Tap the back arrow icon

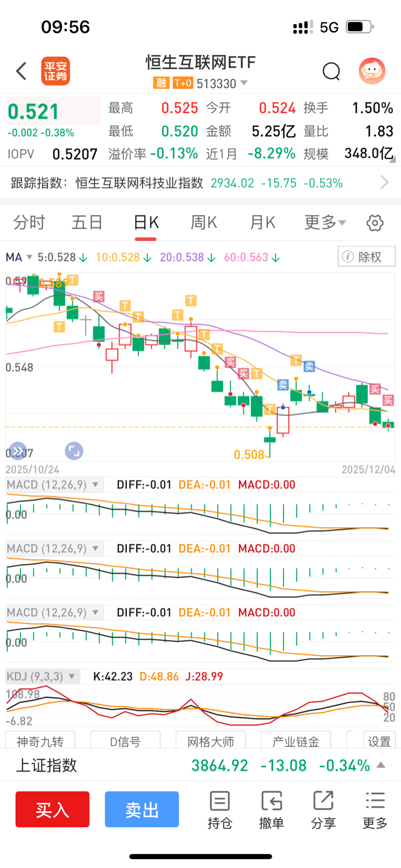point(21,71)
